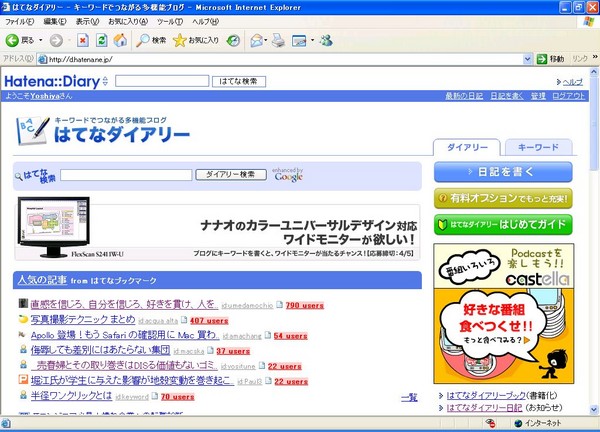Click the Windows flag logo
The width and height of the screenshot is (600, 432).
589,21
